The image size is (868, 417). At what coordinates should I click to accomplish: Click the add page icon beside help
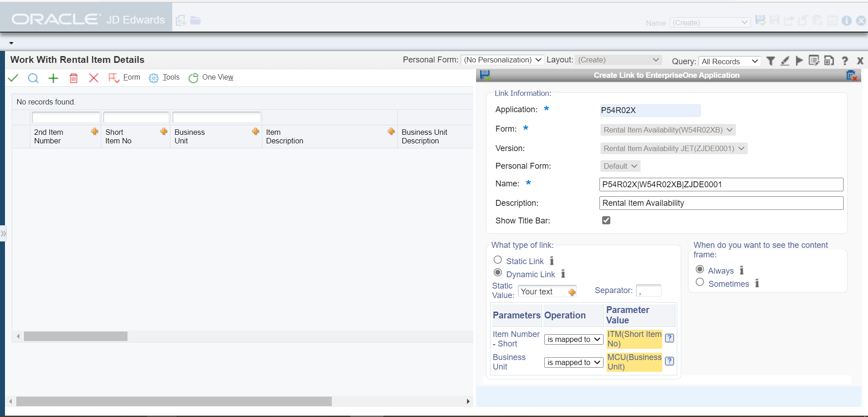point(829,61)
